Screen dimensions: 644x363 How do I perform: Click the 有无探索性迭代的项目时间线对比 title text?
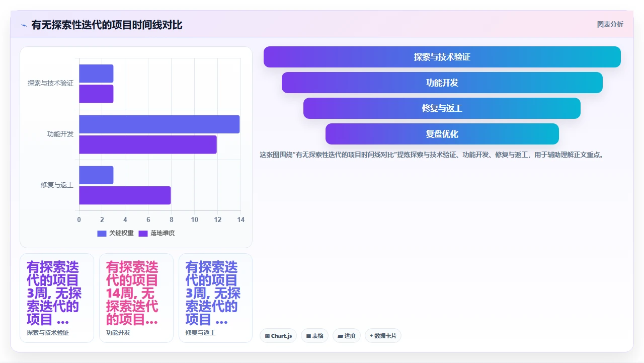tap(107, 25)
